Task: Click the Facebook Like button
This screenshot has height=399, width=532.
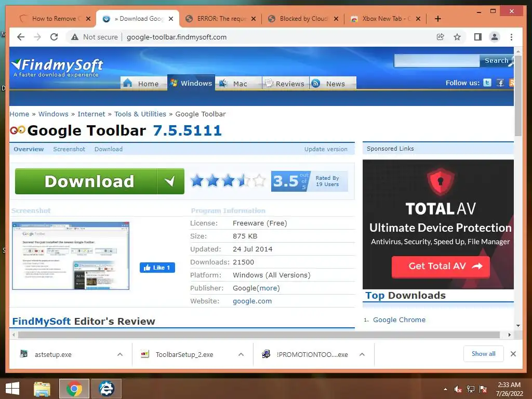Action: (157, 268)
